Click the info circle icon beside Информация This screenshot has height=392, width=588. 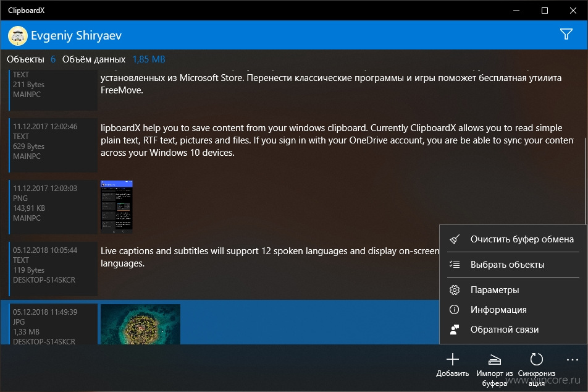point(454,309)
